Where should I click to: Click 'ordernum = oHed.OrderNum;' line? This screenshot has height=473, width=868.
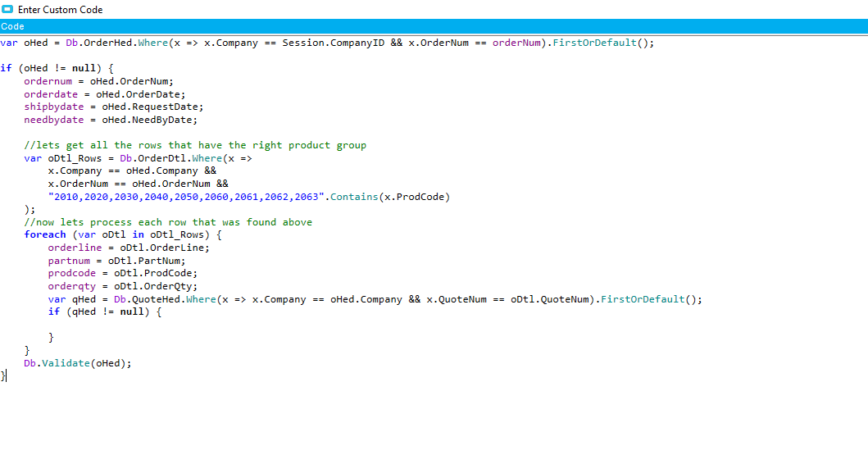point(98,81)
